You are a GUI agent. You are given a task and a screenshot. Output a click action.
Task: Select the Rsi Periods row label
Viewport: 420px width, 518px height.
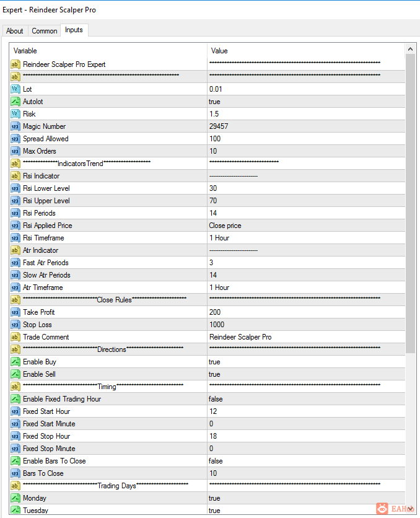pos(39,213)
